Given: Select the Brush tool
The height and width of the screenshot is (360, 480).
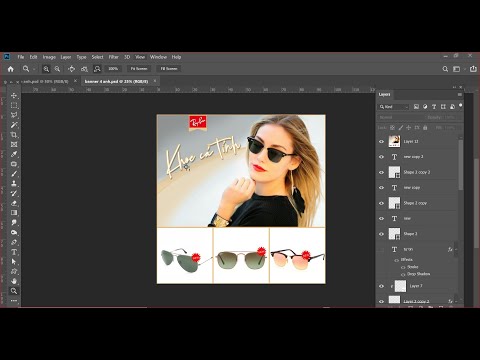Looking at the screenshot, I should 14,174.
